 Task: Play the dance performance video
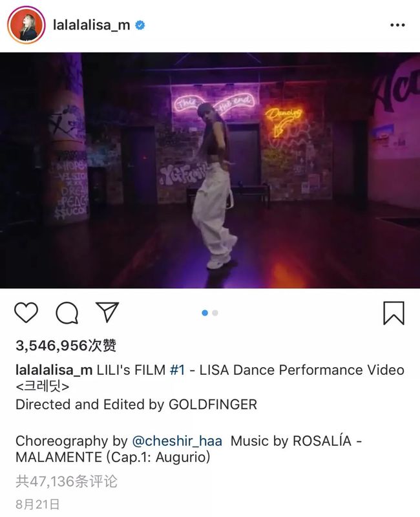[x=210, y=170]
